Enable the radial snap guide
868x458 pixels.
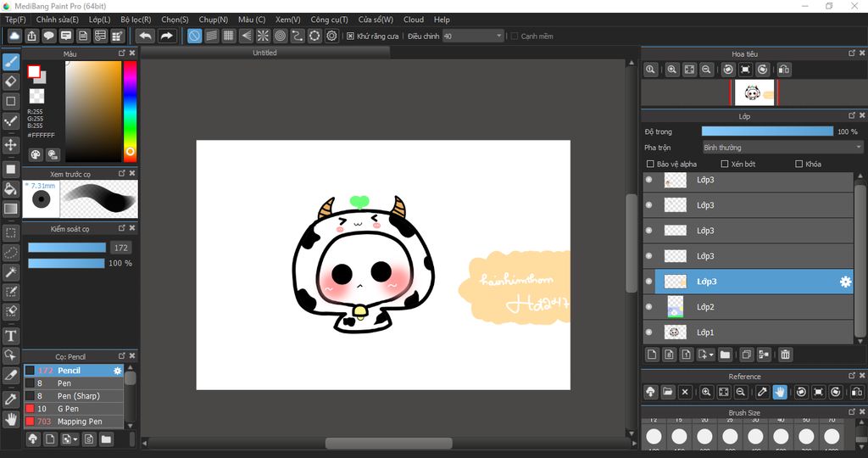(263, 36)
